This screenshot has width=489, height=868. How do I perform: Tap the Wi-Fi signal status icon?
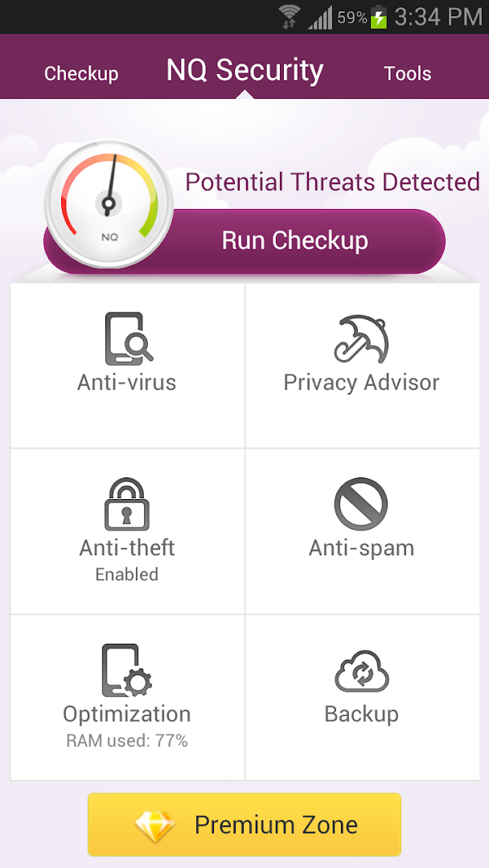(x=290, y=17)
